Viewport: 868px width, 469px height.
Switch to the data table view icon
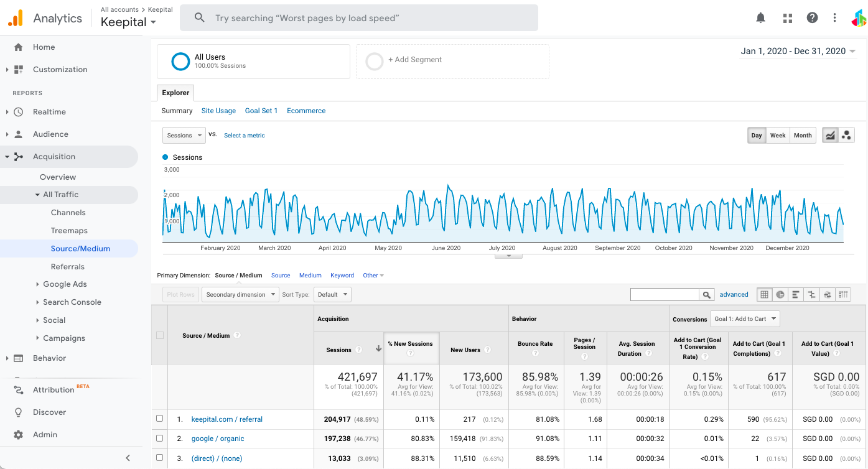click(x=765, y=295)
